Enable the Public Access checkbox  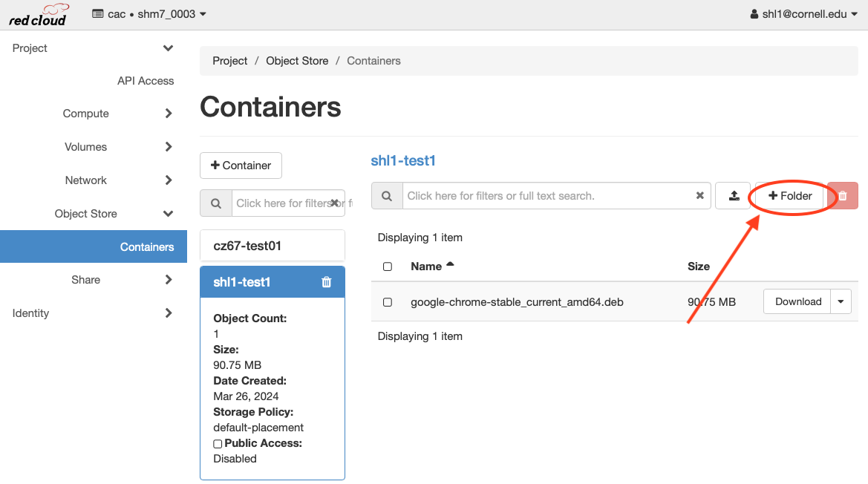pyautogui.click(x=218, y=444)
